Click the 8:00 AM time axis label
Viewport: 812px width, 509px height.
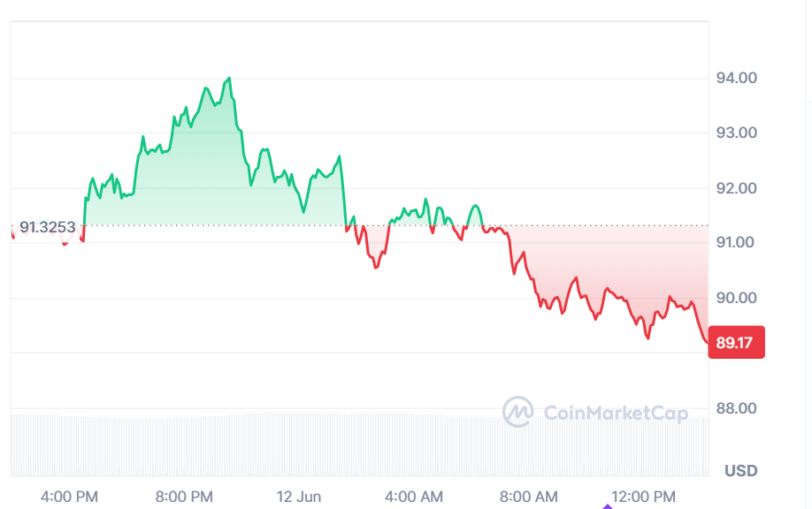click(529, 498)
